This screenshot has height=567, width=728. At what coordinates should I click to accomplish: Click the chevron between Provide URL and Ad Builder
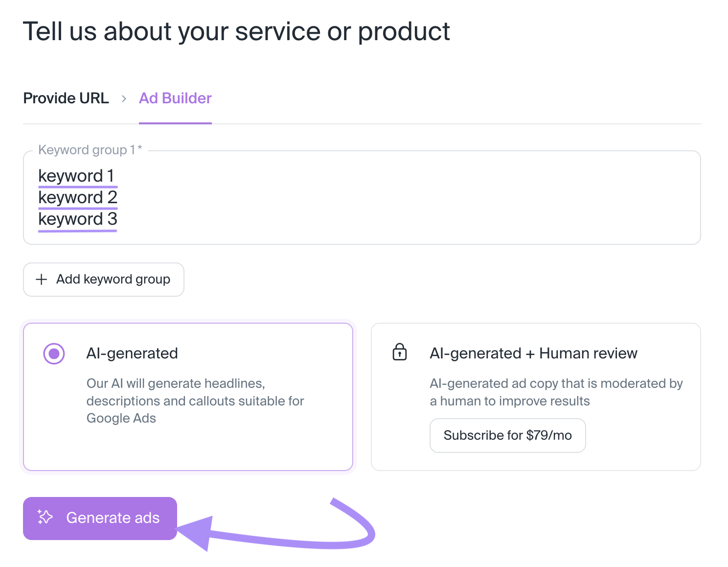click(x=125, y=98)
